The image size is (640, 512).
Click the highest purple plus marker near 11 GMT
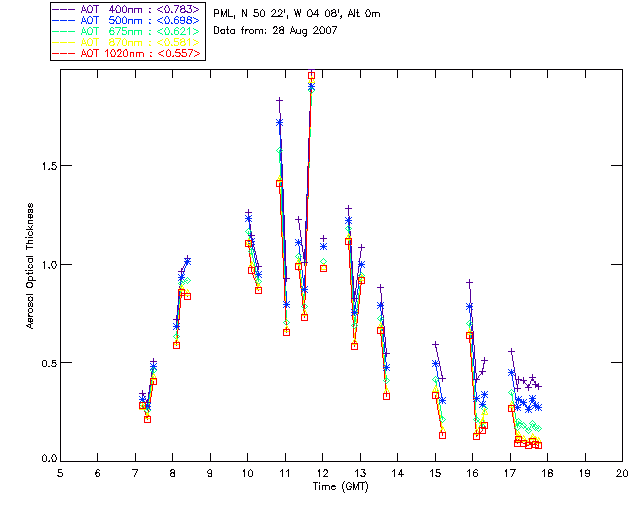point(279,100)
